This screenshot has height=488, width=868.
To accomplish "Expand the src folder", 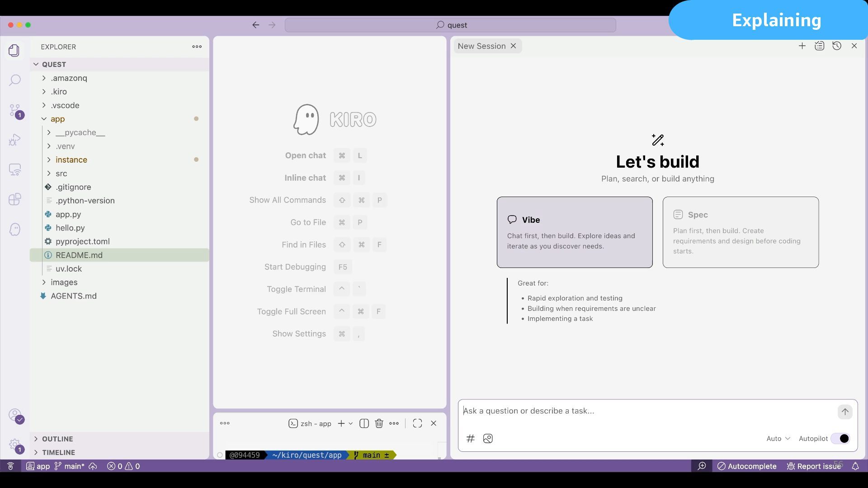I will click(61, 174).
